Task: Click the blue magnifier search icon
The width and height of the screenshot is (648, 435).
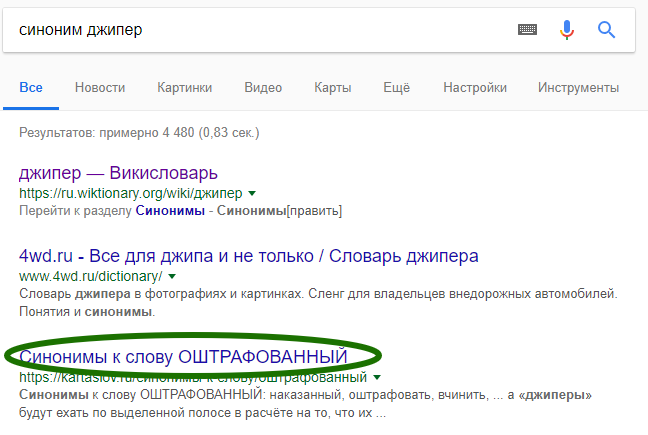Action: [606, 30]
